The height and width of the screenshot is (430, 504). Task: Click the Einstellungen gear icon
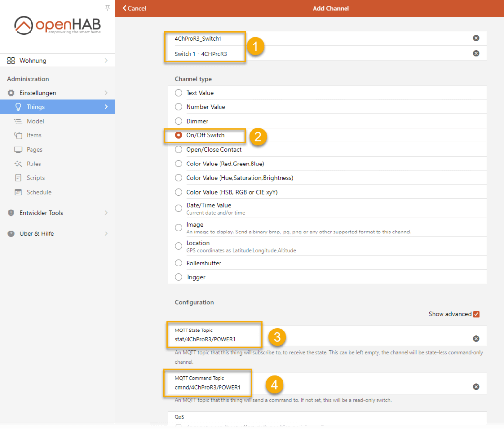click(11, 93)
